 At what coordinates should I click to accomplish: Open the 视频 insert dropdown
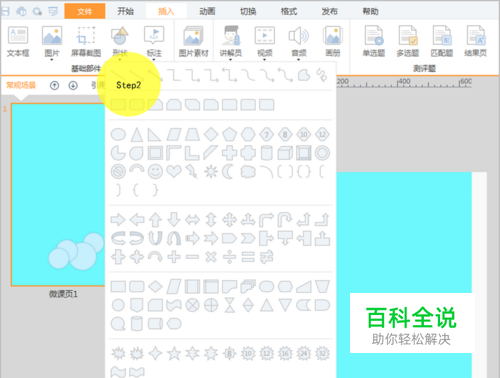pyautogui.click(x=265, y=60)
